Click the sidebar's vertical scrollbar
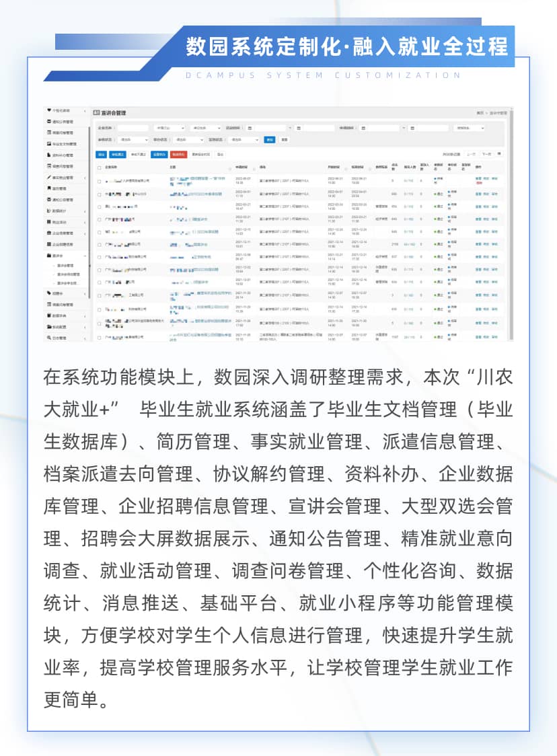The image size is (557, 756). [89, 212]
